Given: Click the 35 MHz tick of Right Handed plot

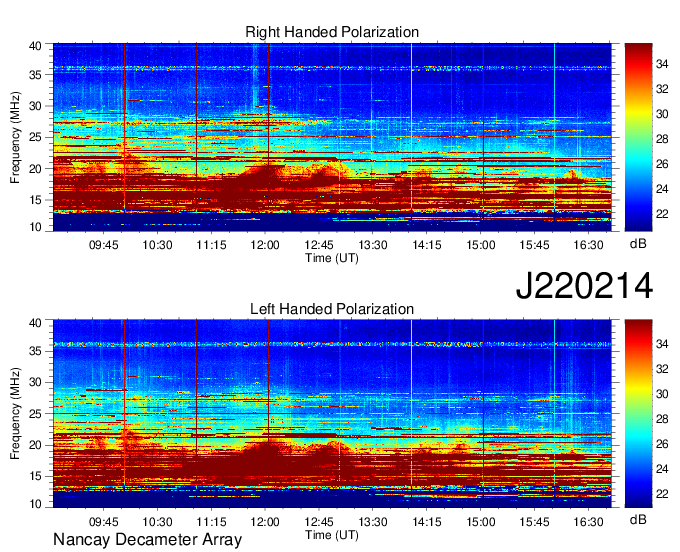Looking at the screenshot, I should click(35, 75).
